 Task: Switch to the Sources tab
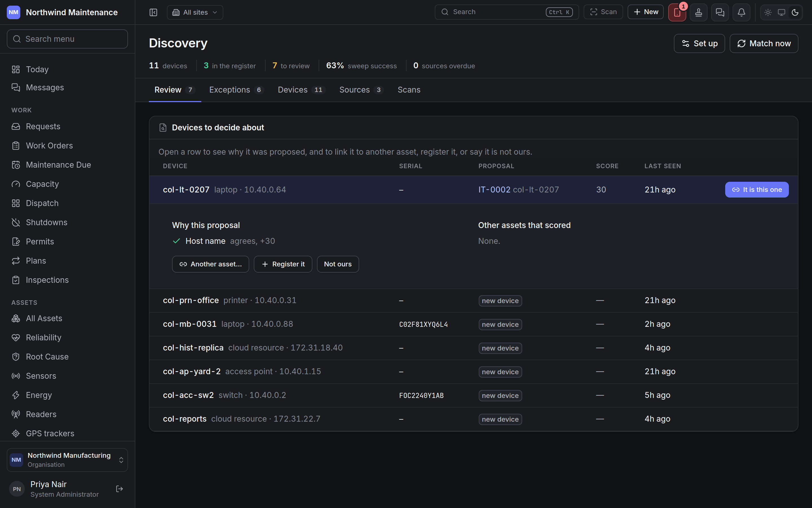click(361, 90)
